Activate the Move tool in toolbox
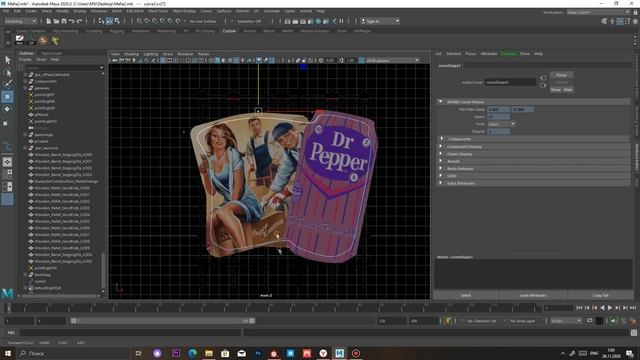Screen dimensions: 640x360 (7, 97)
